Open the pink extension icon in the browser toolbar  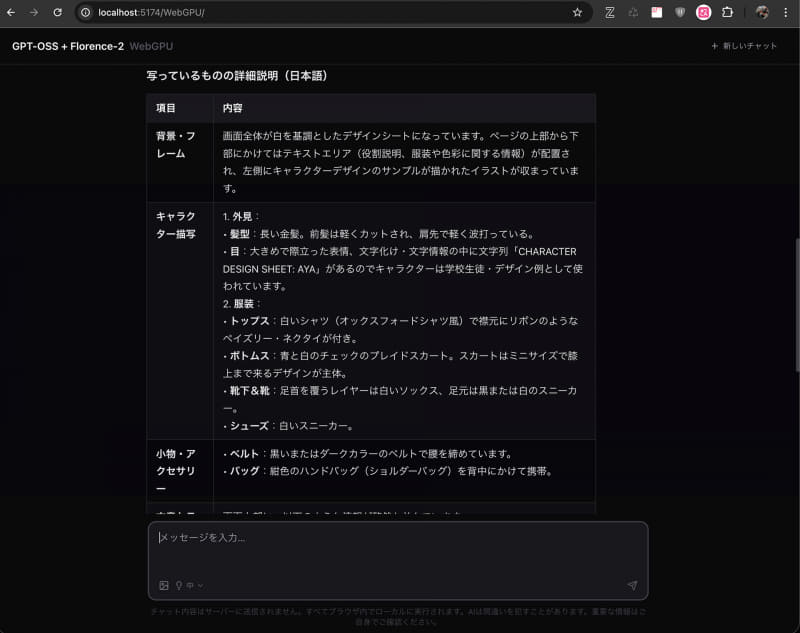coord(702,12)
